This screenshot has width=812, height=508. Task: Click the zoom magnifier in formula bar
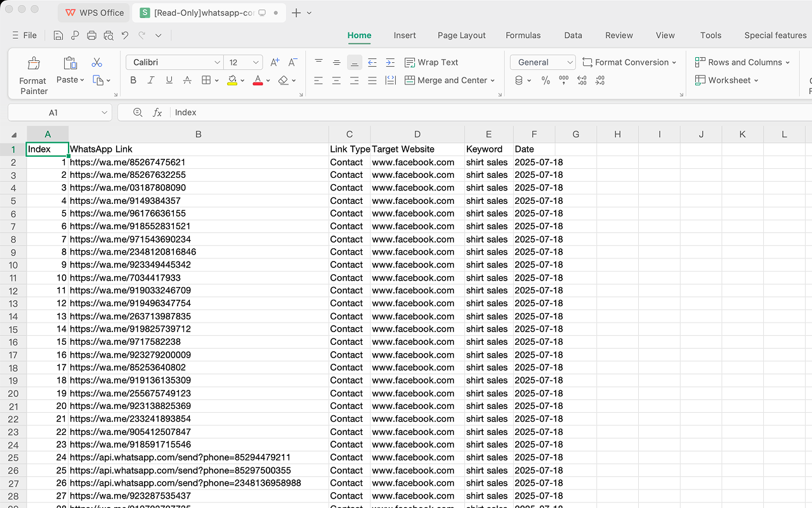click(138, 112)
